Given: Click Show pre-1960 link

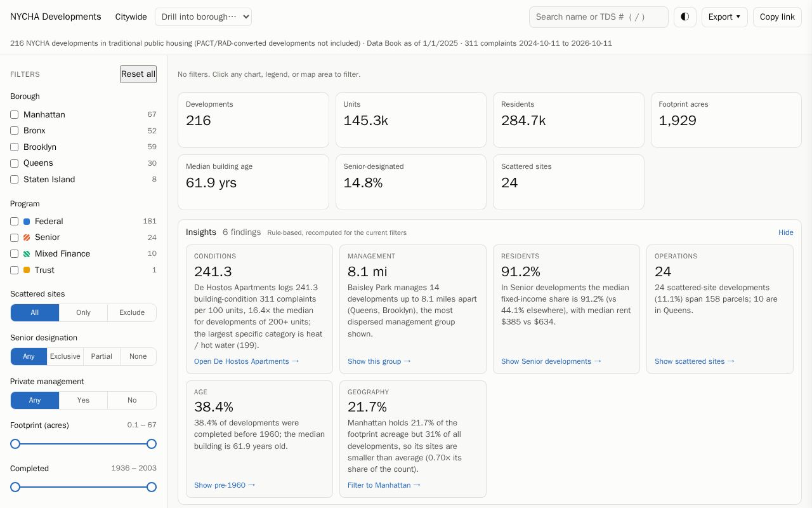Looking at the screenshot, I should tap(225, 485).
